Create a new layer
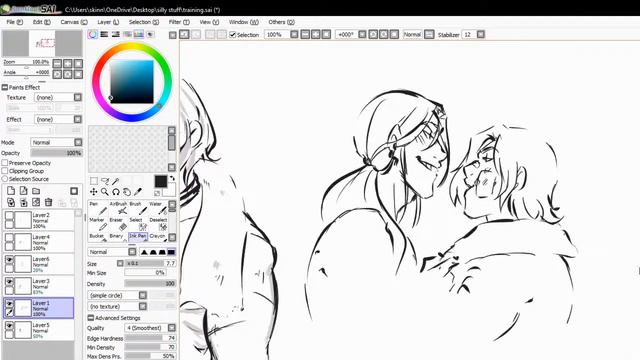 click(x=11, y=191)
